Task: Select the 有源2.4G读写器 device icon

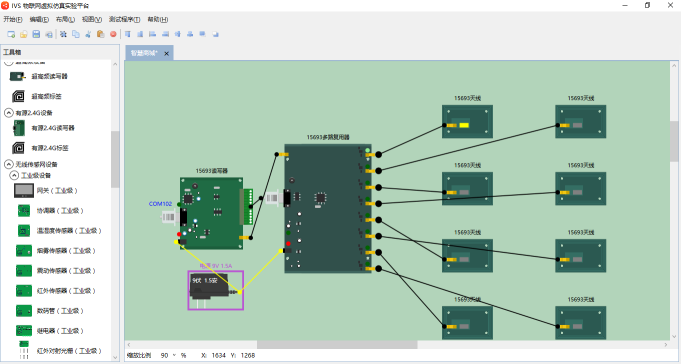Action: tap(19, 128)
